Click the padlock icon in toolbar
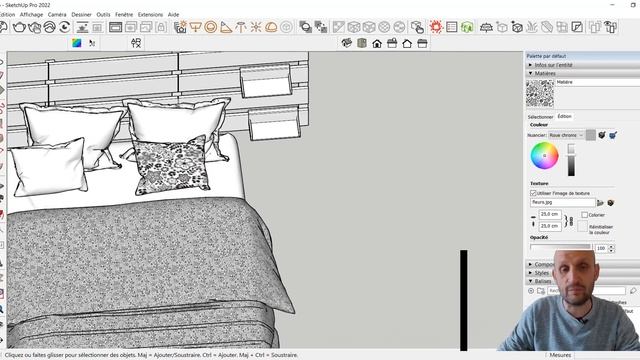This screenshot has width=640, height=360. coord(161,27)
